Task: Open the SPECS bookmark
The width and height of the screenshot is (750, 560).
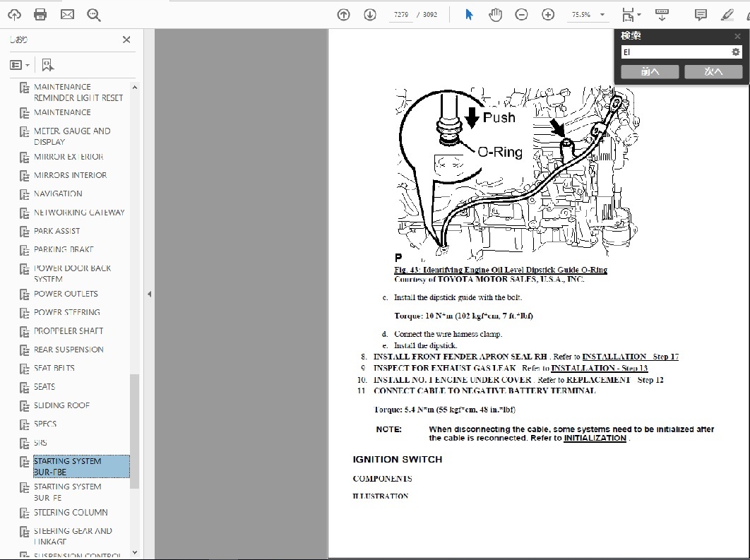Action: [x=45, y=424]
